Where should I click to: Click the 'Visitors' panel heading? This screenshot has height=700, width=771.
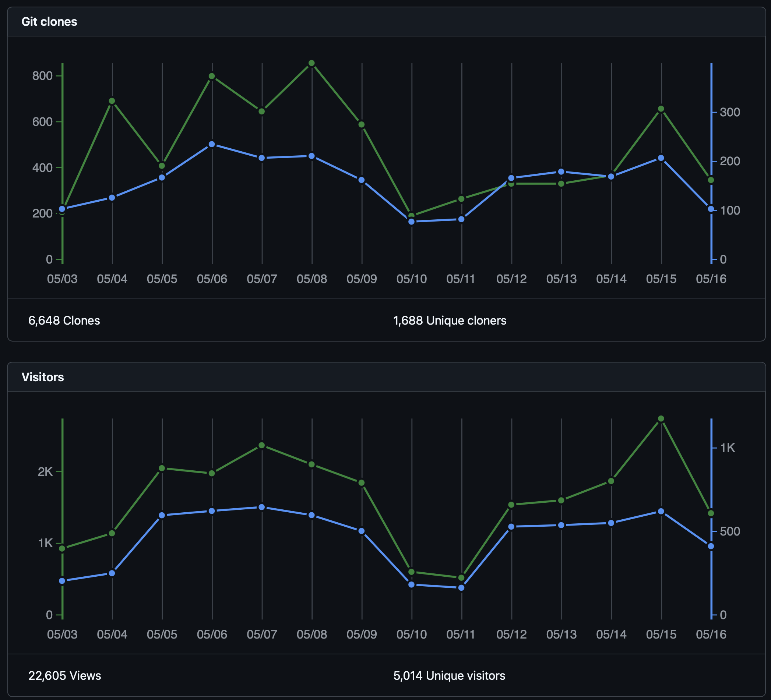coord(43,377)
